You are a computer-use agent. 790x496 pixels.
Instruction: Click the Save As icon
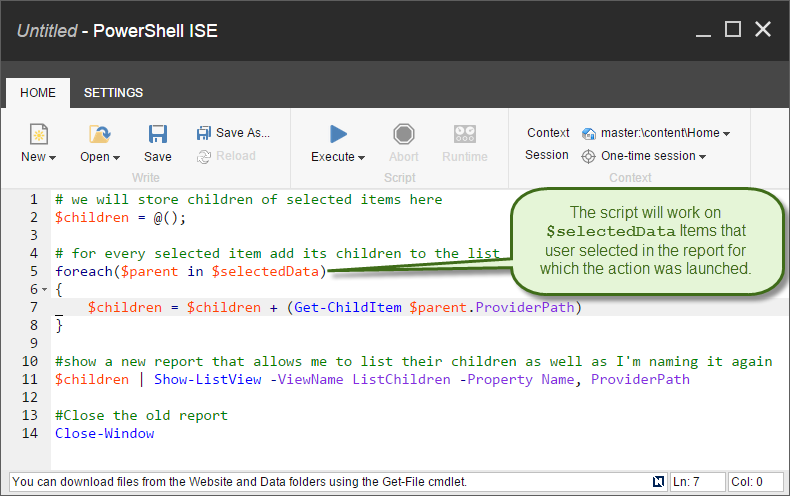[204, 133]
